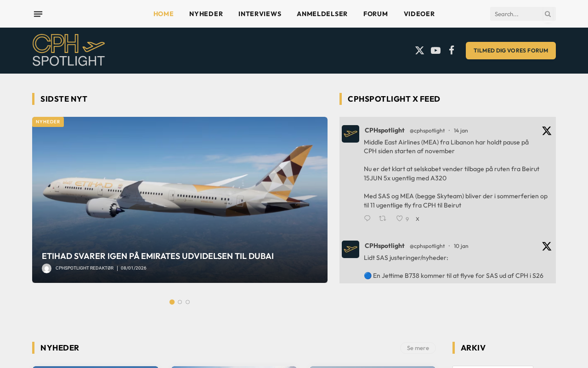Image resolution: width=588 pixels, height=368 pixels.
Task: Open the YouTube channel icon
Action: coord(435,51)
